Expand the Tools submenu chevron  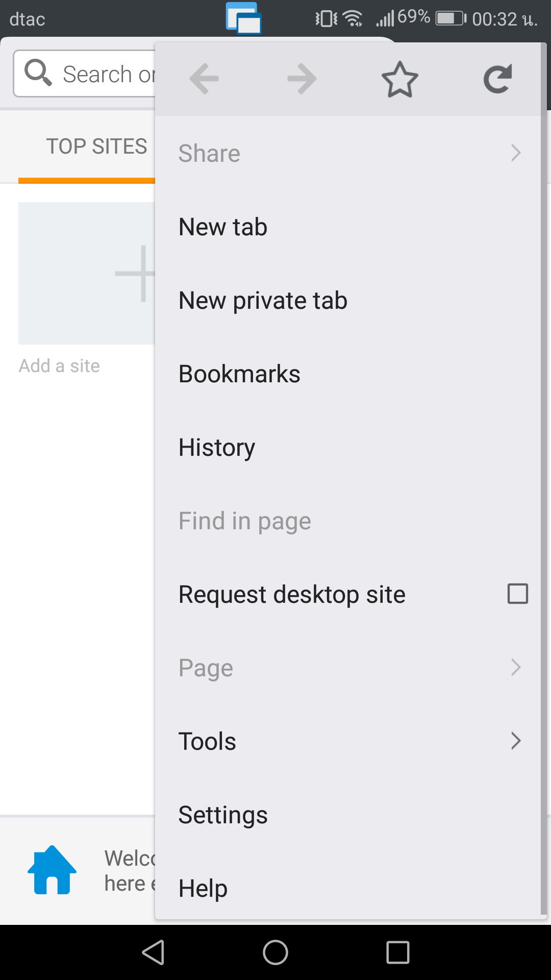point(516,741)
